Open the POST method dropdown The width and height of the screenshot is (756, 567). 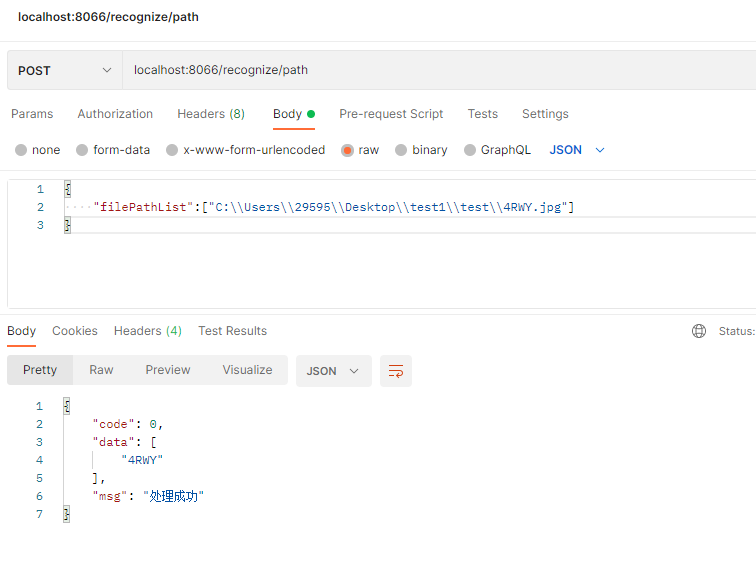tap(64, 71)
